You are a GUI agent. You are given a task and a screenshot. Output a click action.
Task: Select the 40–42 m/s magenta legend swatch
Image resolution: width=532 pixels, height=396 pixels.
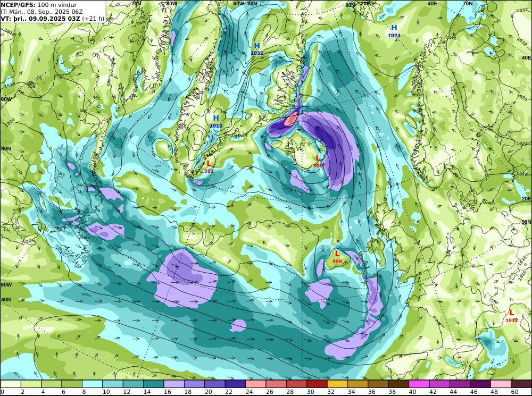[419, 384]
